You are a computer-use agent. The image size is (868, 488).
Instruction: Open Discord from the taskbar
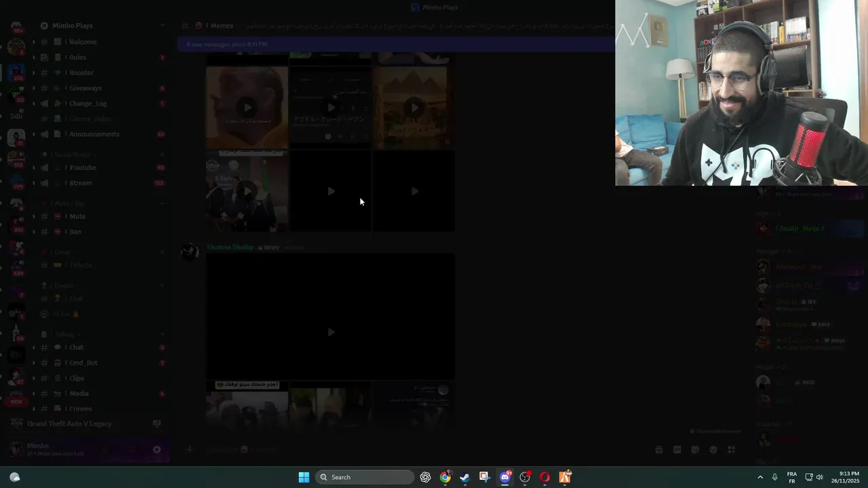click(x=505, y=477)
